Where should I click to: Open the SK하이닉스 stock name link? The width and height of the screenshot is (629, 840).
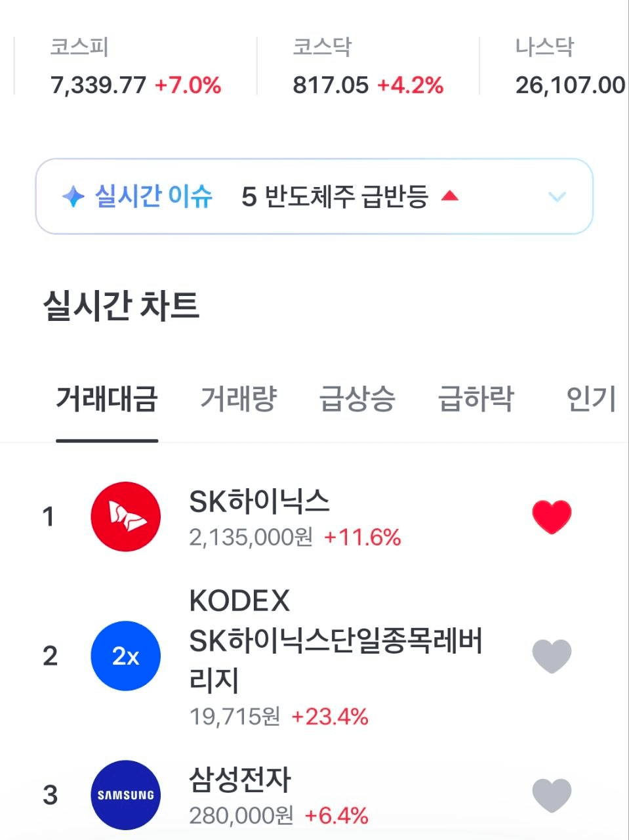point(259,501)
